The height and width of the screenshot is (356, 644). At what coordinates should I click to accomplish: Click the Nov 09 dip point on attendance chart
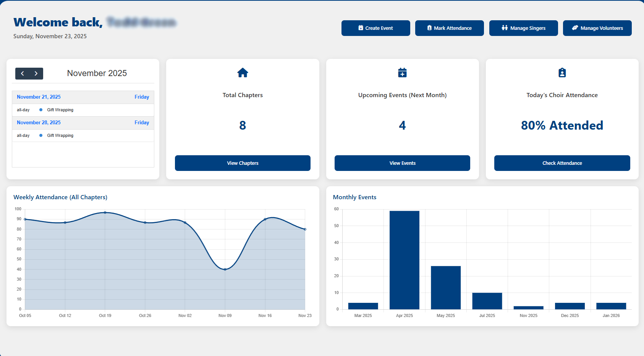(x=225, y=269)
